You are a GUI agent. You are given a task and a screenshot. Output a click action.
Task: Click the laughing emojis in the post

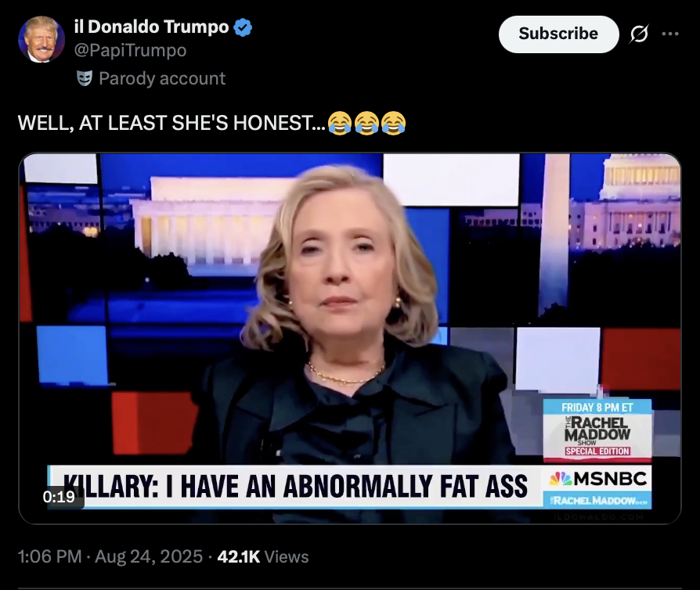click(x=367, y=123)
